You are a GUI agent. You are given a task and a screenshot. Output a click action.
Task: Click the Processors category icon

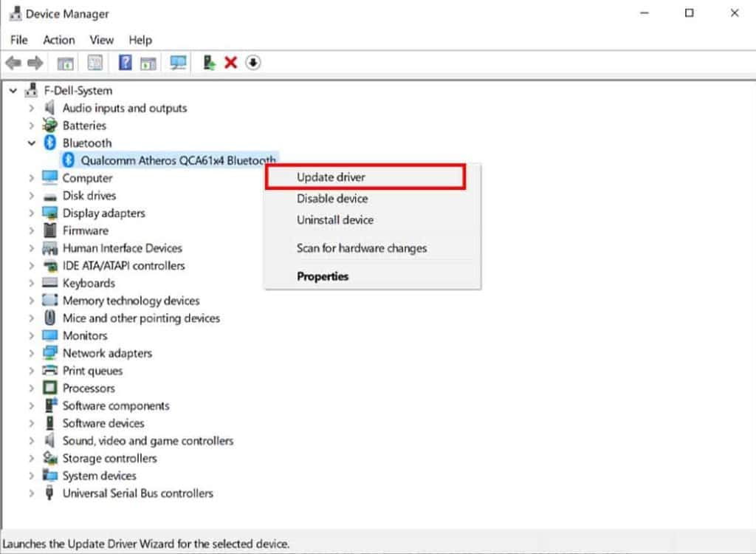49,388
